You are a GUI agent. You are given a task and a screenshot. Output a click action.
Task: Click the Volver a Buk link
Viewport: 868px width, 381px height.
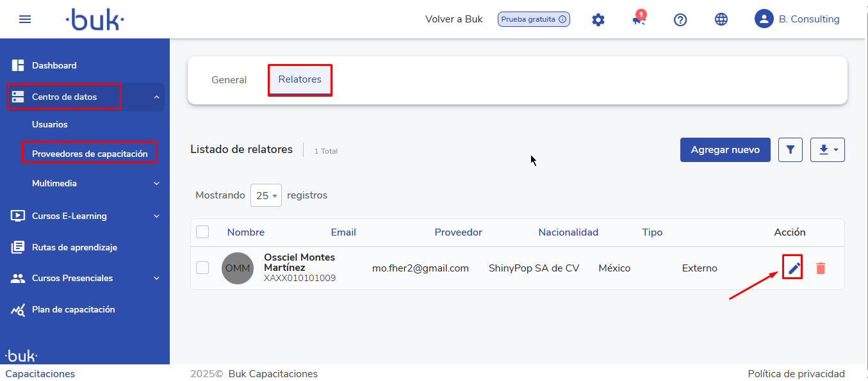click(x=454, y=19)
